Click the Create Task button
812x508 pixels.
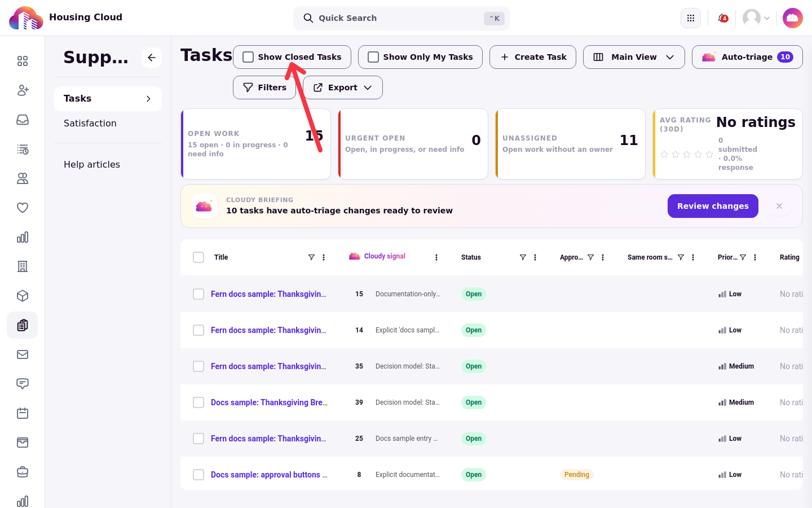[533, 57]
